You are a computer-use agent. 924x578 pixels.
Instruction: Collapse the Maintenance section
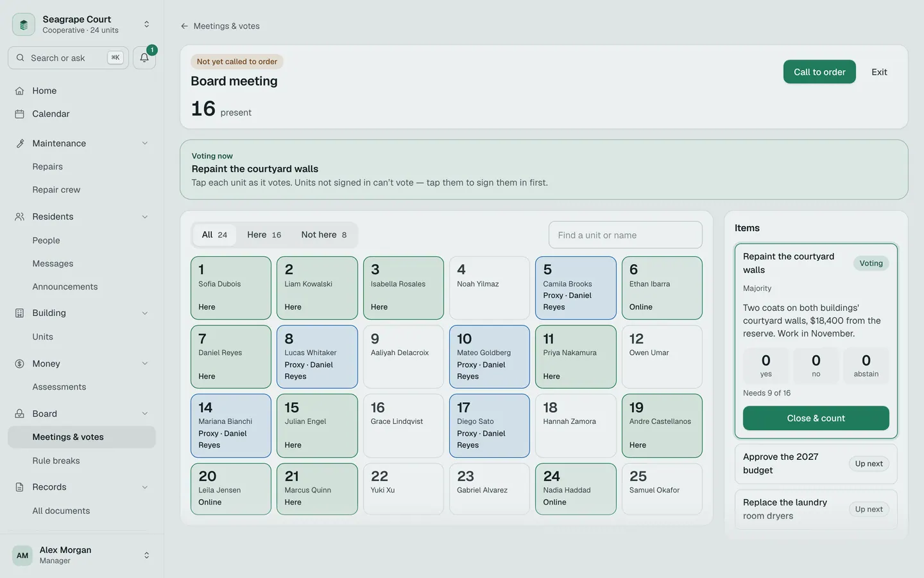pyautogui.click(x=145, y=143)
